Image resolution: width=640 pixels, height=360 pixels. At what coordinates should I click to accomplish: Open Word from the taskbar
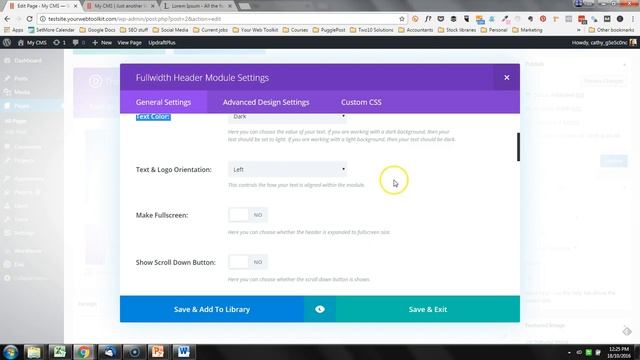click(x=183, y=351)
